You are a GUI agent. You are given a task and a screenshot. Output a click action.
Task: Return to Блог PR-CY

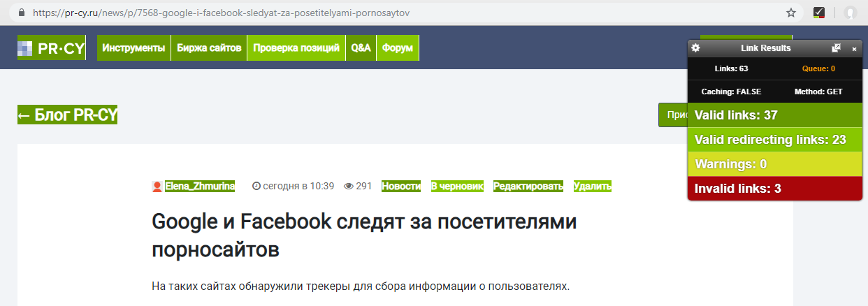pyautogui.click(x=67, y=115)
